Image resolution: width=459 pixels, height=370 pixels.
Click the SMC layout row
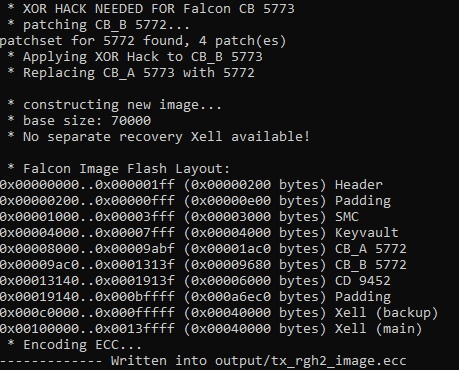coord(179,217)
